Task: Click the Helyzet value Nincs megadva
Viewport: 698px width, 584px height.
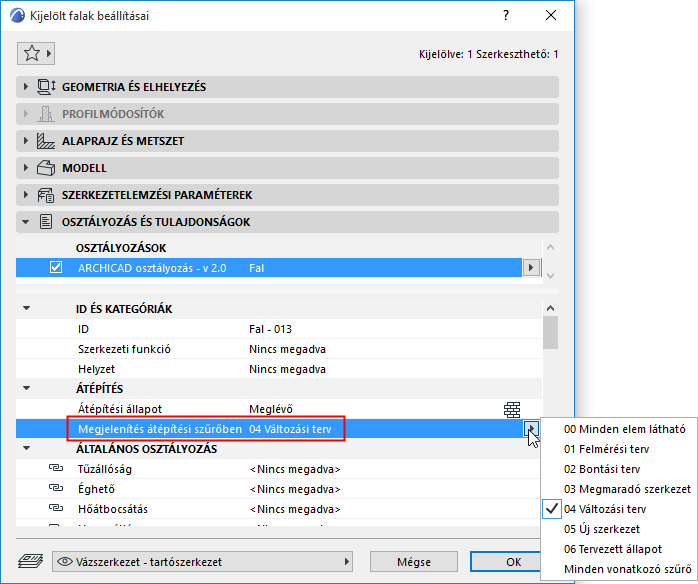Action: [287, 369]
